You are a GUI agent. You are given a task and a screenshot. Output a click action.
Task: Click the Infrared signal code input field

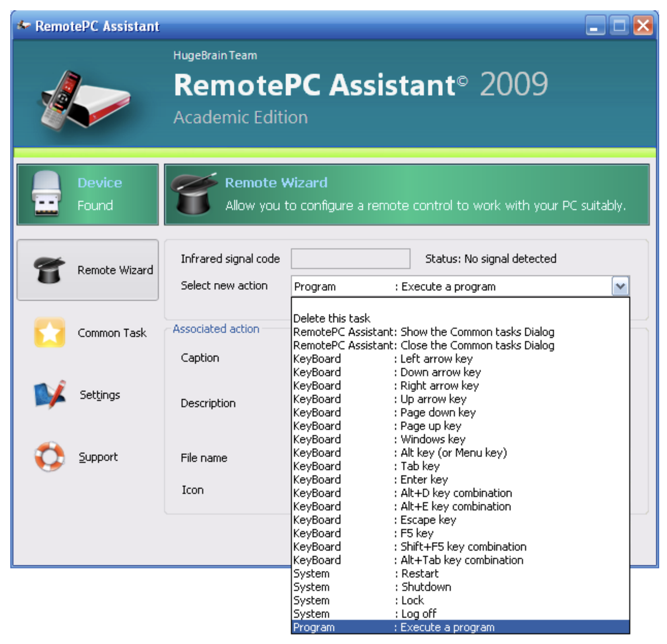350,258
